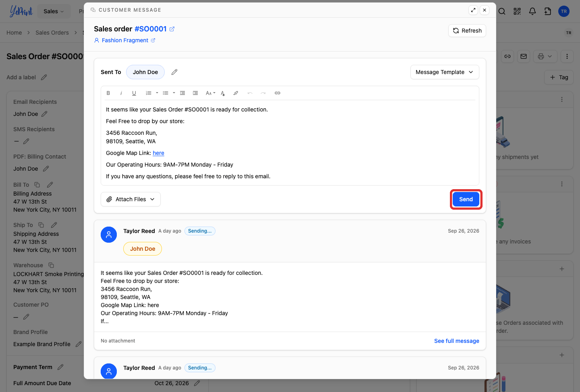580x392 pixels.
Task: Edit Full Amount Due Date pencil icon
Action: click(197, 383)
